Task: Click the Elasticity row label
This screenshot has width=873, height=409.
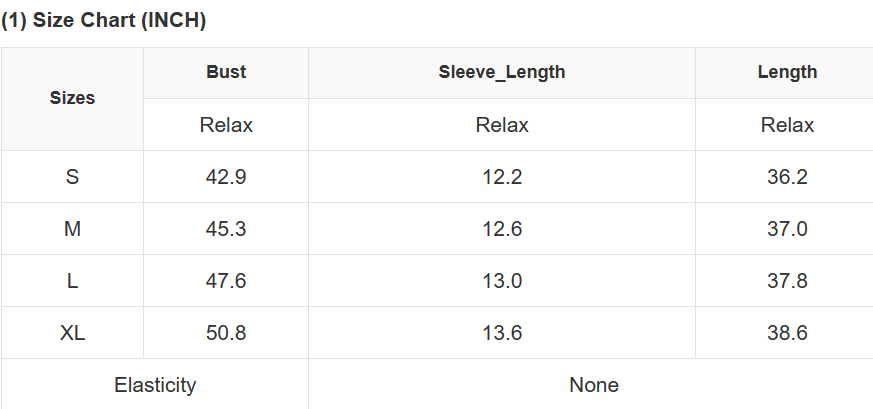Action: click(155, 385)
